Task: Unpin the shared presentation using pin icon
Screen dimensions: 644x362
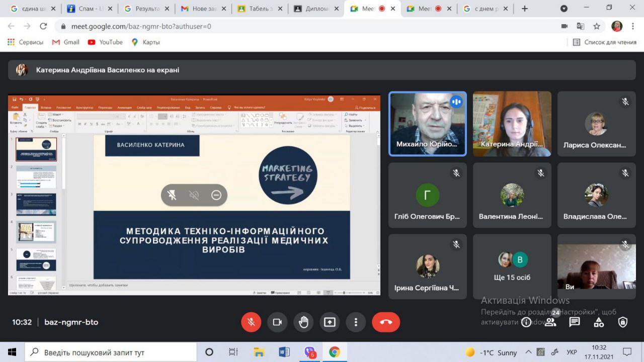Action: click(172, 195)
